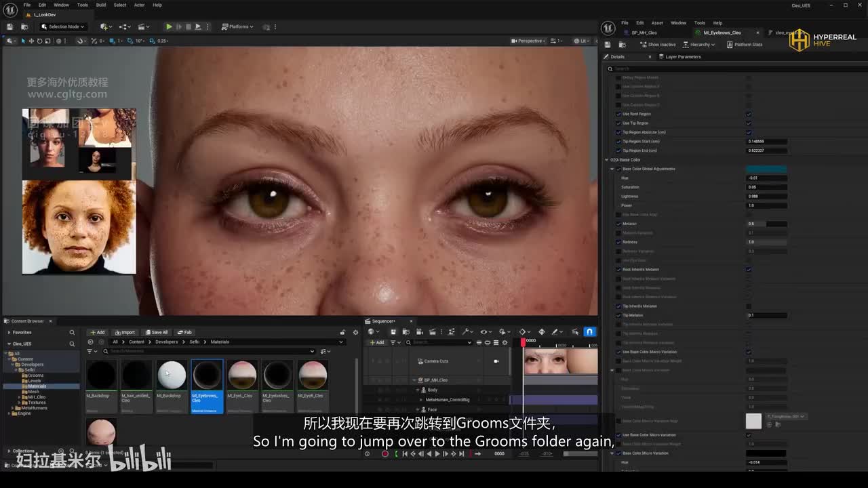The image size is (868, 488).
Task: Click the Show Inactive button
Action: (x=658, y=45)
